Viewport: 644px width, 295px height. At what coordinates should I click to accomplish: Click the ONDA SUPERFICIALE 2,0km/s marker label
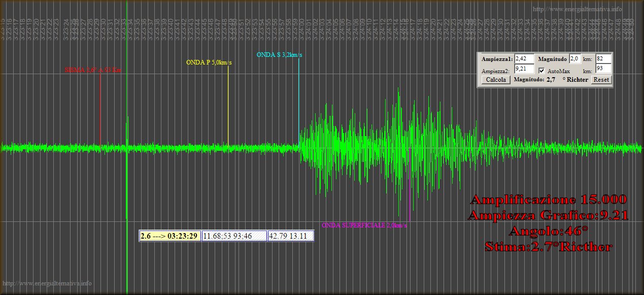364,225
